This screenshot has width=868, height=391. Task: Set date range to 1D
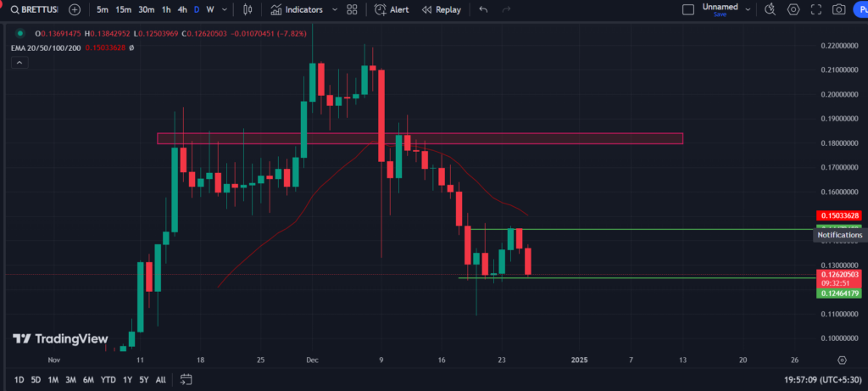pos(19,380)
